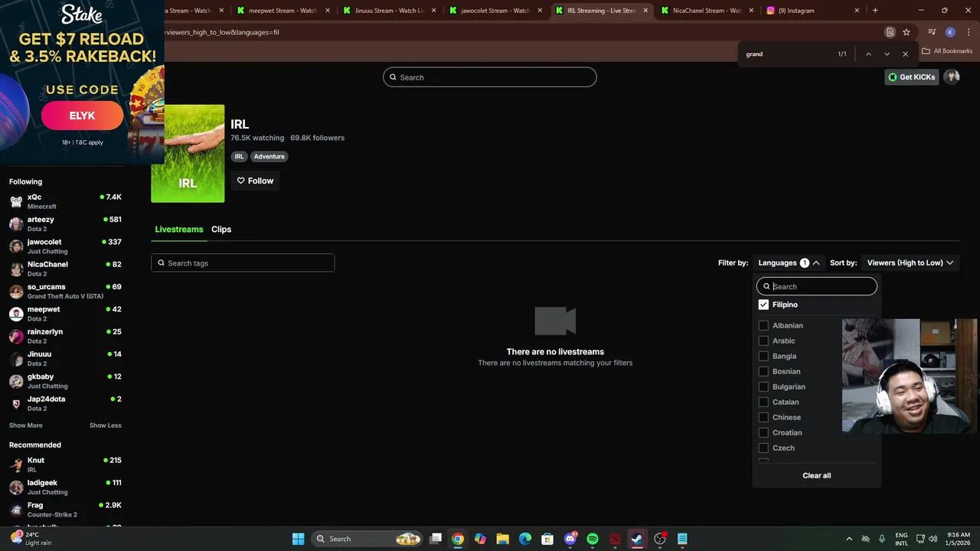Show hidden system tray icons chevron
This screenshot has height=551, width=980.
click(848, 539)
